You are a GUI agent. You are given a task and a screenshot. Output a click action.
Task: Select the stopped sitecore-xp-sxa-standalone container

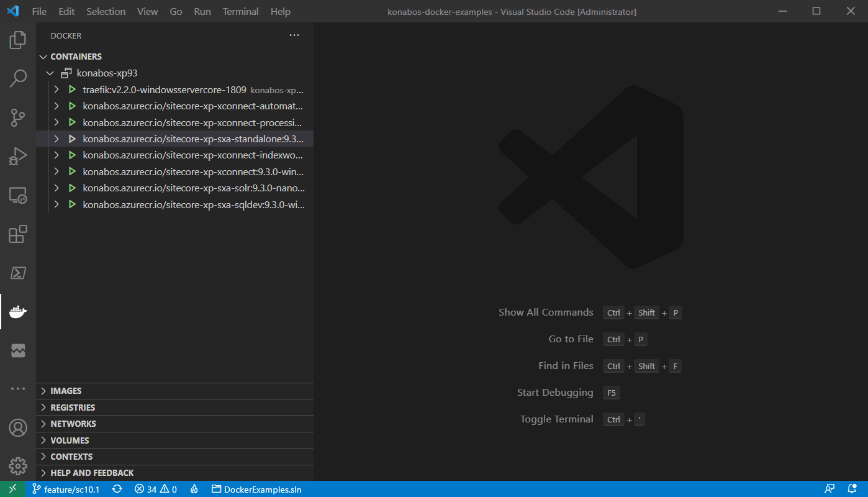(192, 139)
